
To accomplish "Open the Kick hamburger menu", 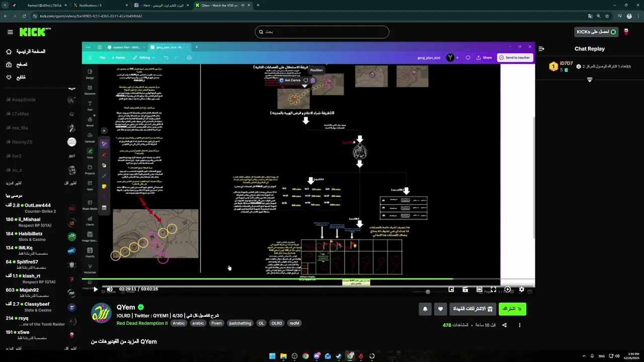I will (10, 32).
